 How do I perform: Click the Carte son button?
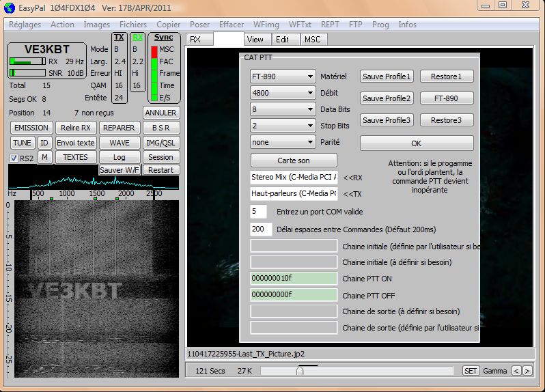294,160
